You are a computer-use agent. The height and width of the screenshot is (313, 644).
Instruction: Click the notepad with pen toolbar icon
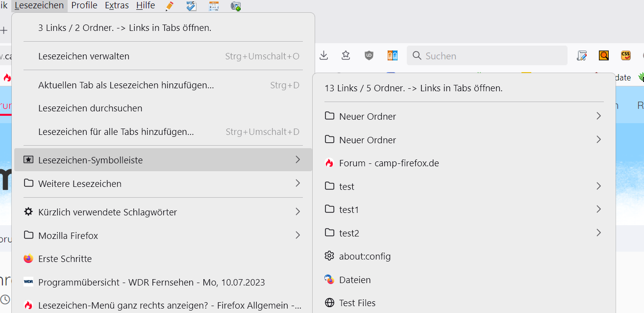(582, 55)
